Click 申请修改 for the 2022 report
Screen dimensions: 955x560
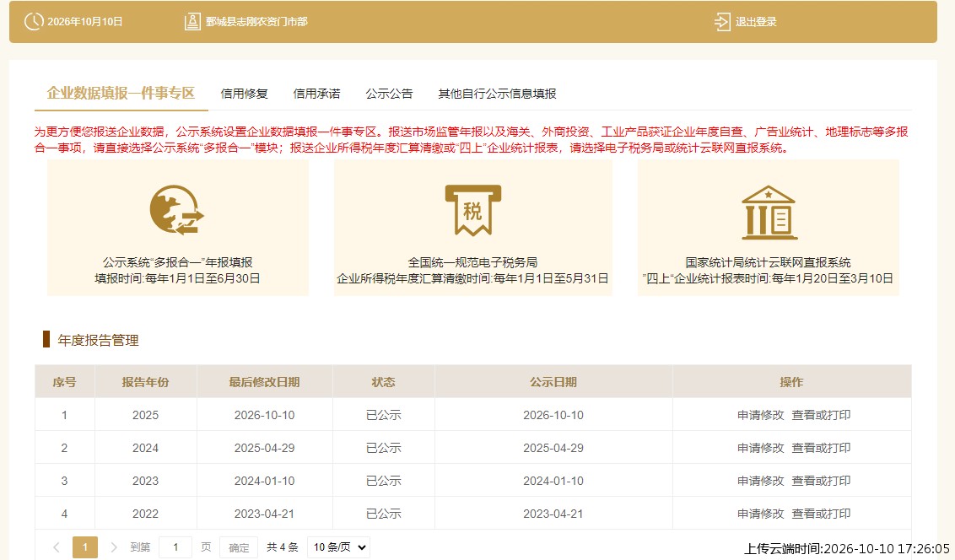tap(761, 514)
